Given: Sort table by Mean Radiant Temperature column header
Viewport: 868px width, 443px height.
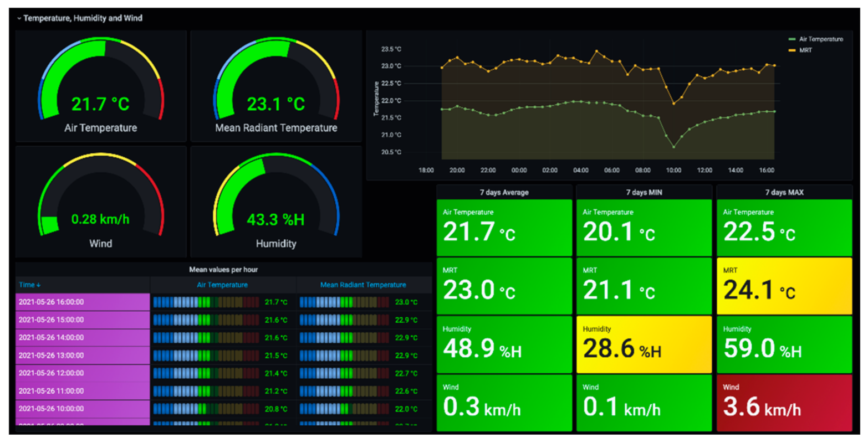Looking at the screenshot, I should (x=363, y=285).
